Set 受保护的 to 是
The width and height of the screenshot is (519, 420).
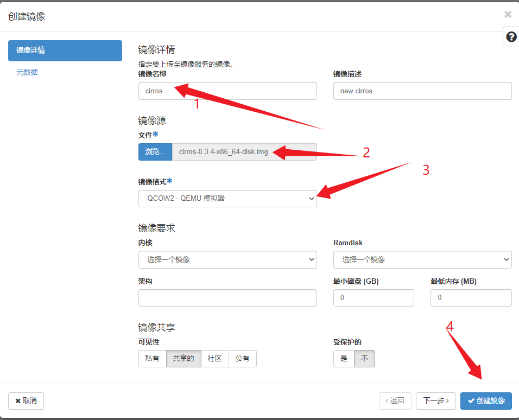point(344,359)
